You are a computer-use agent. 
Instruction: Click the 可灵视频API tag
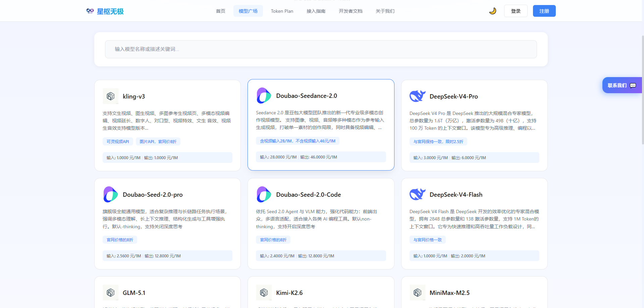coord(118,141)
